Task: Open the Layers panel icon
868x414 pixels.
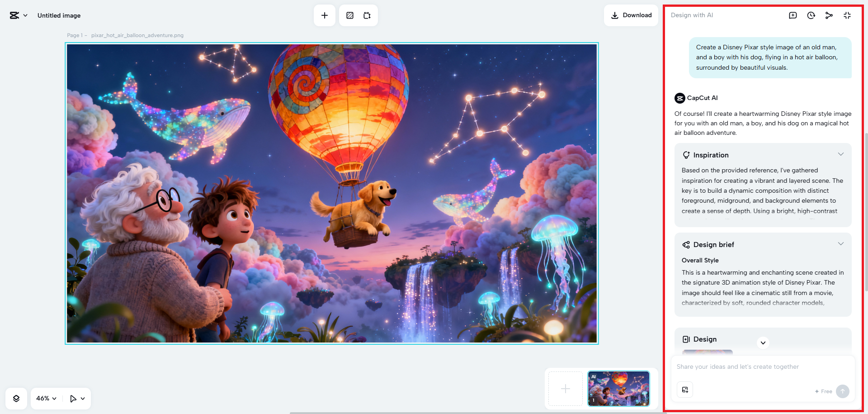Action: point(16,398)
